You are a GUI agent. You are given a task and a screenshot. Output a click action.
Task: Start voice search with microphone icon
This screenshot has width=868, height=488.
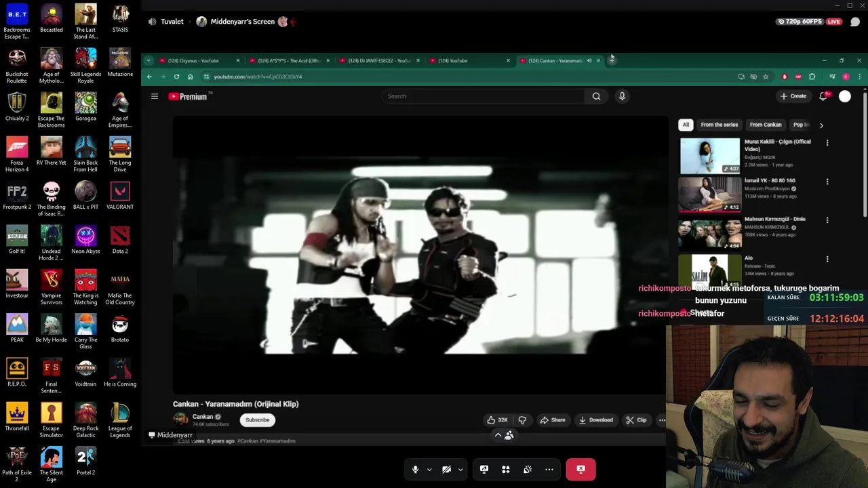coord(622,96)
